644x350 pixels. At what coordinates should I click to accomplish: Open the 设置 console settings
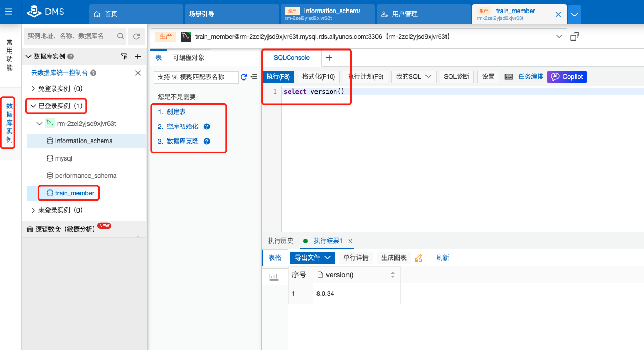[488, 77]
